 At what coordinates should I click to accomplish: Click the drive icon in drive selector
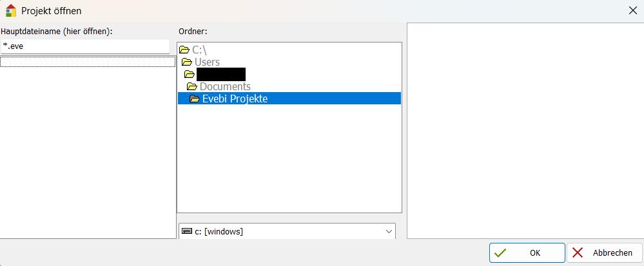pos(187,231)
